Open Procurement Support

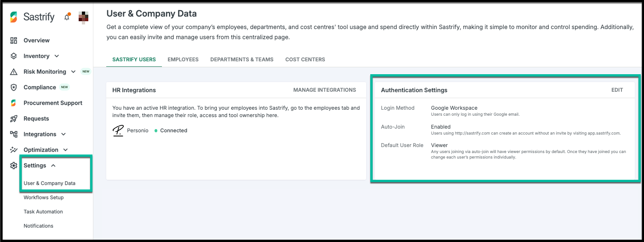[x=53, y=103]
